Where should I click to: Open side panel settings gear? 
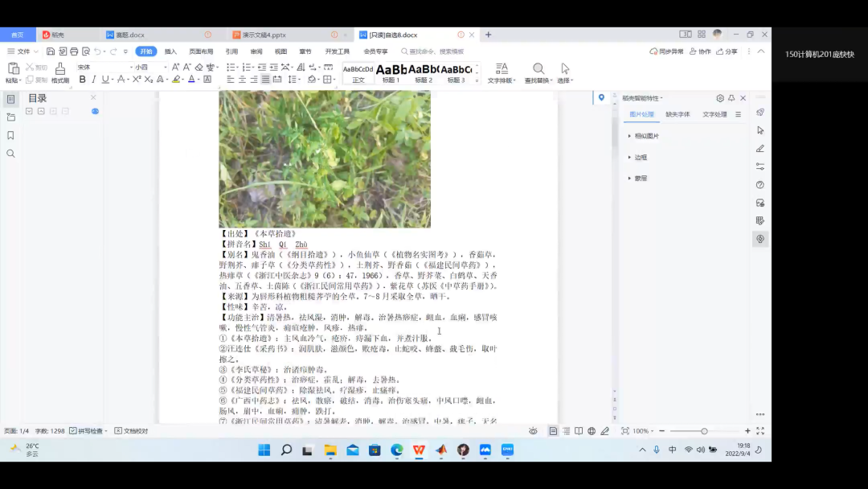click(719, 98)
